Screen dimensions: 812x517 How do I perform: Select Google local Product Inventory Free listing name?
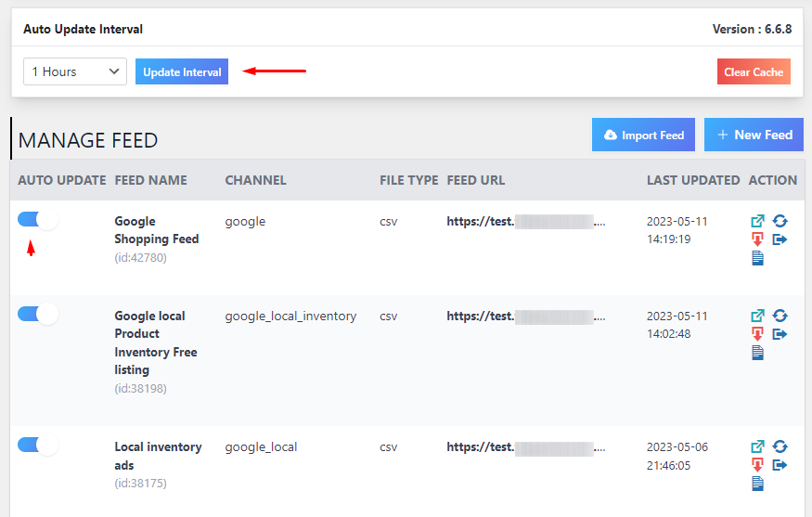click(156, 343)
